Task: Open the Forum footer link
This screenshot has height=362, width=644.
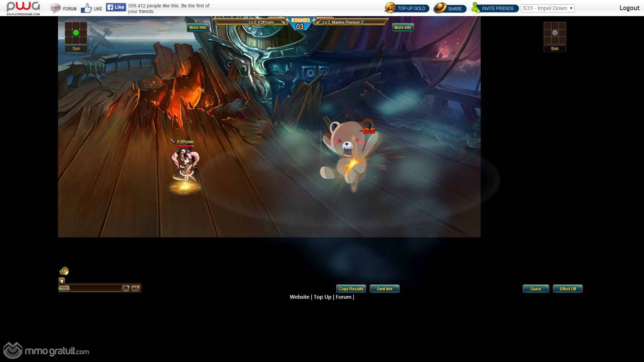Action: click(x=343, y=297)
